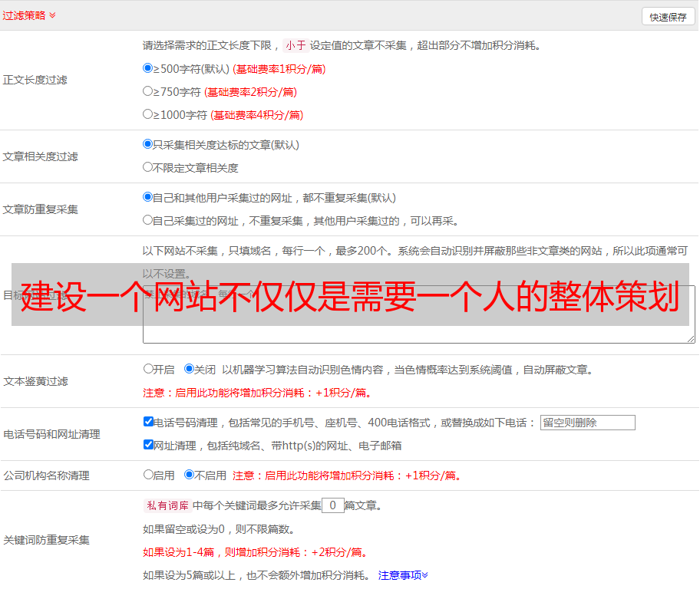Click the 文章防重复采集 label
Image resolution: width=700 pixels, height=589 pixels.
[40, 209]
